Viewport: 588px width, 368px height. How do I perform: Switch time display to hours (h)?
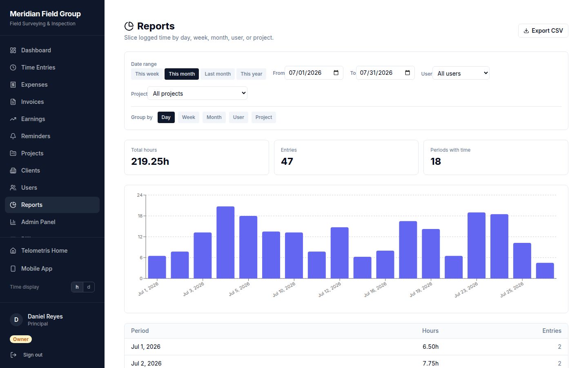[77, 287]
